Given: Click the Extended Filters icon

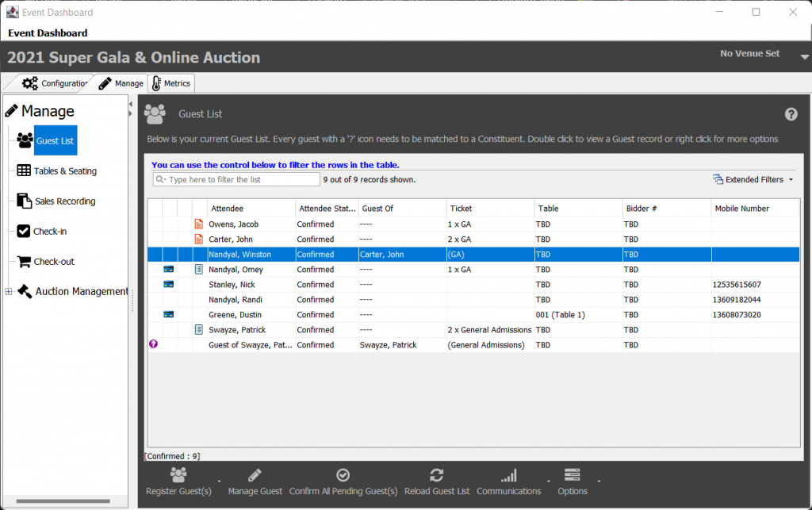Looking at the screenshot, I should click(718, 179).
